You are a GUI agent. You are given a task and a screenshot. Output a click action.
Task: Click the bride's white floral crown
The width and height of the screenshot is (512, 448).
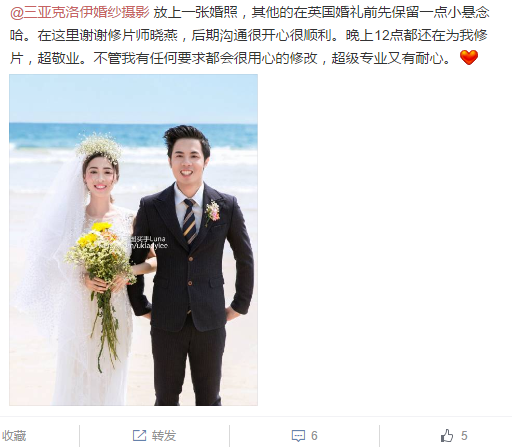pyautogui.click(x=99, y=147)
